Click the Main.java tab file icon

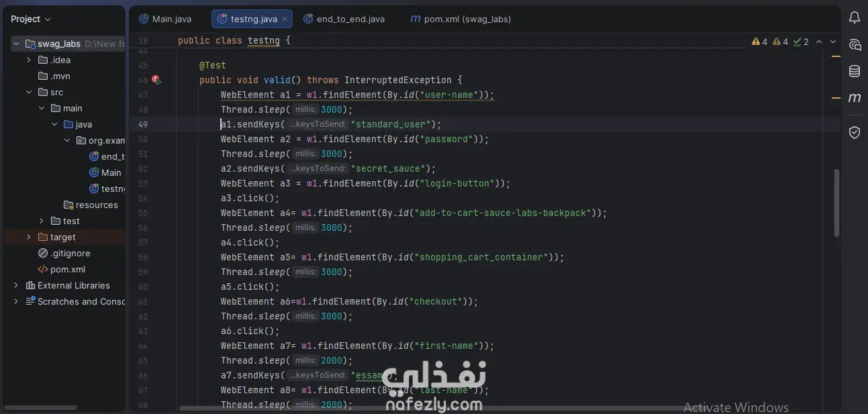(x=144, y=19)
